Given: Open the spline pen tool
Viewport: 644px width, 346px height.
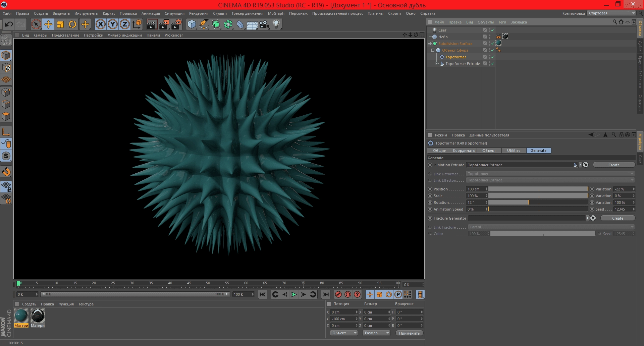Looking at the screenshot, I should (x=204, y=24).
